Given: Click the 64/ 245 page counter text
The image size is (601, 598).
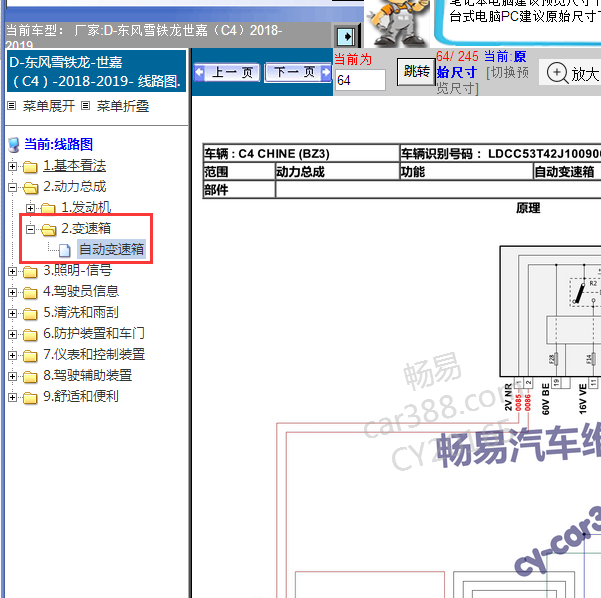Looking at the screenshot, I should point(457,56).
